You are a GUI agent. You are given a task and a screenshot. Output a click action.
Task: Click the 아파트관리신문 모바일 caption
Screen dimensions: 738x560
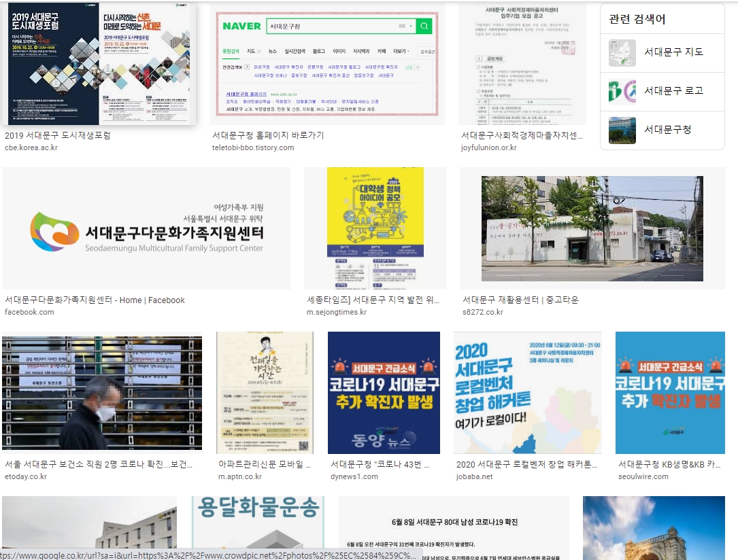(x=265, y=465)
